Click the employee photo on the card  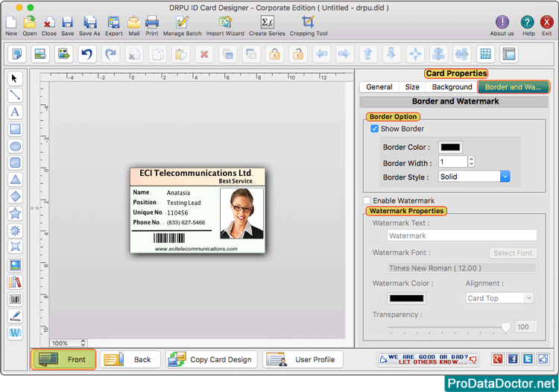[242, 213]
